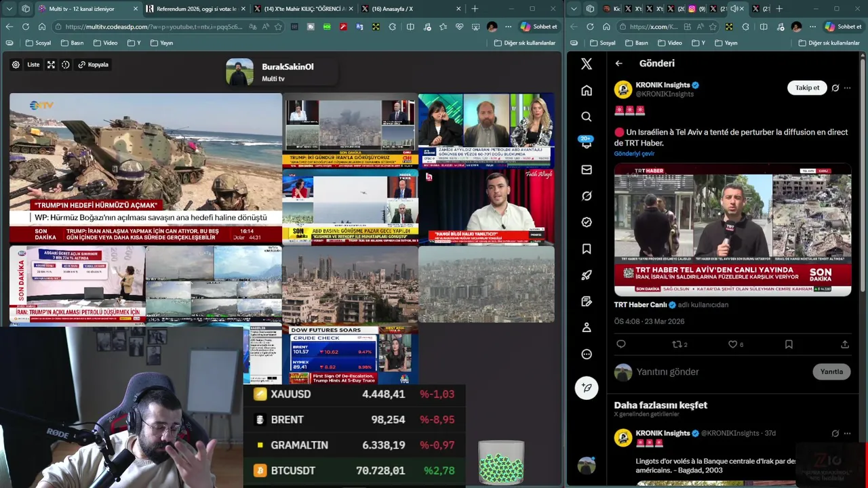The width and height of the screenshot is (868, 488).
Task: Click the BTCUSDT ticker row
Action: 354,470
